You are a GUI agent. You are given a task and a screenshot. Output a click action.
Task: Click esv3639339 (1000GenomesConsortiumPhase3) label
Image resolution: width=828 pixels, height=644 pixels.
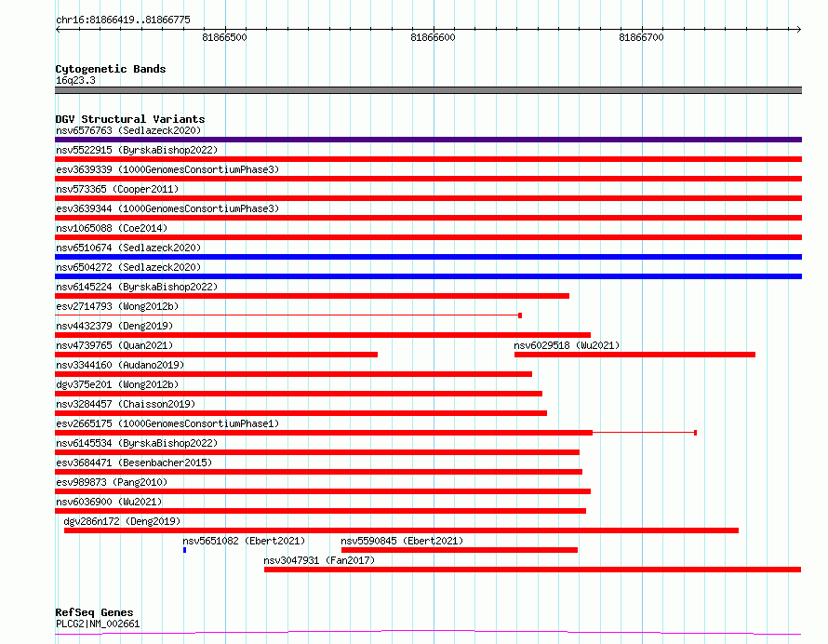(167, 169)
